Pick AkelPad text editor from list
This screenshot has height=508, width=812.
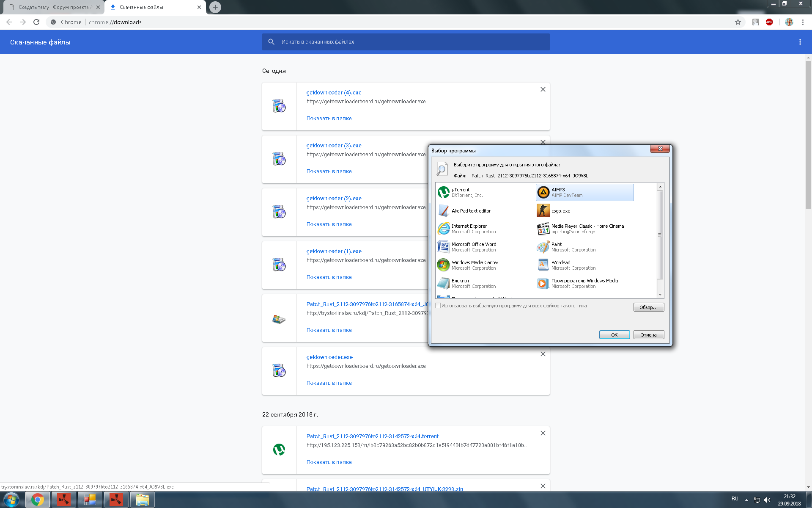pos(471,211)
